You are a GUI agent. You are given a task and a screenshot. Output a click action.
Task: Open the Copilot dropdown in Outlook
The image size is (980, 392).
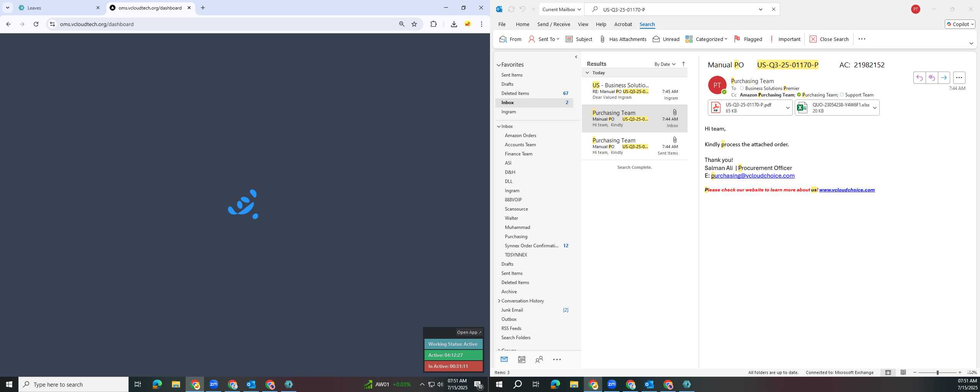(x=960, y=24)
